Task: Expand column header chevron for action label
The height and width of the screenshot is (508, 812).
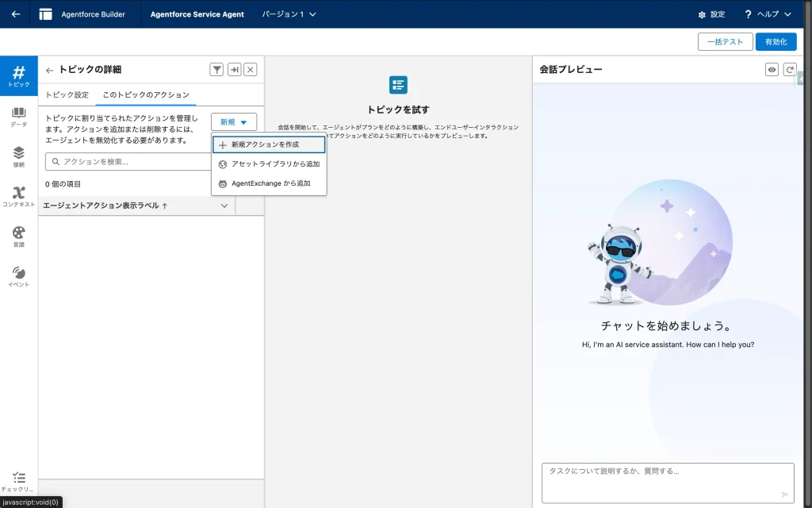Action: [x=224, y=206]
